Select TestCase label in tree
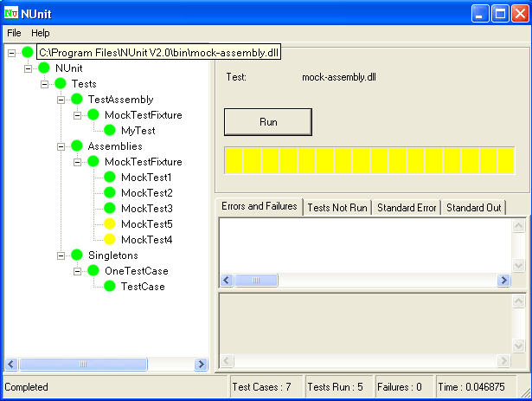This screenshot has width=532, height=401. point(143,287)
